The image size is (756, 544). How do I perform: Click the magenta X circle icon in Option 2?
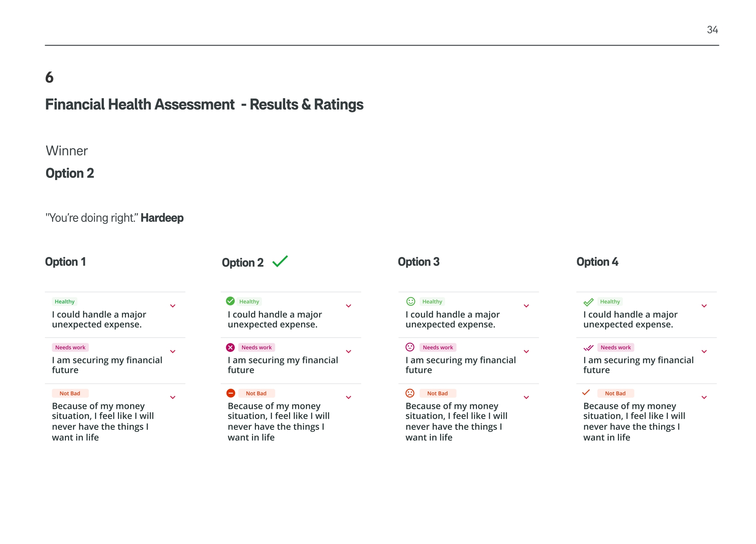coord(230,347)
